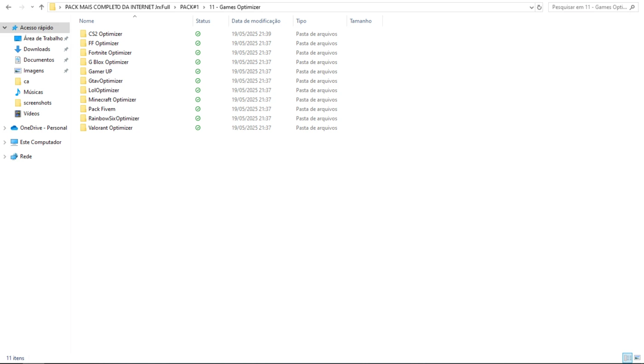The width and height of the screenshot is (644, 364).
Task: Select the FF Optimizer folder name
Action: pos(103,43)
